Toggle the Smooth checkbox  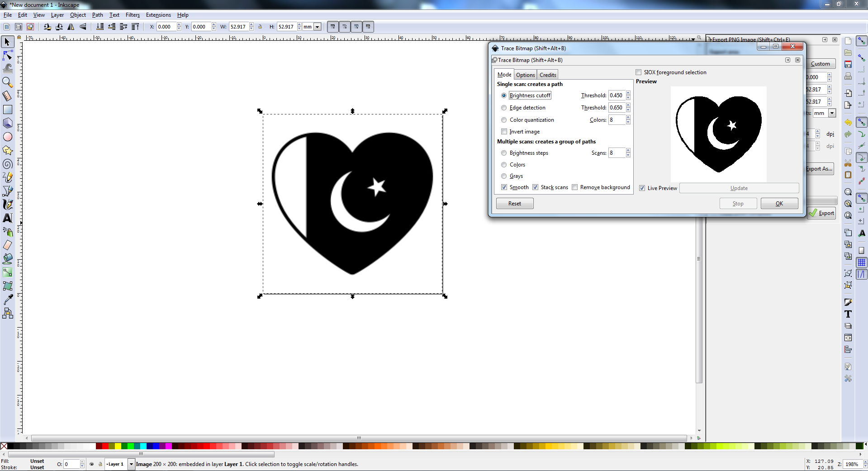[504, 187]
